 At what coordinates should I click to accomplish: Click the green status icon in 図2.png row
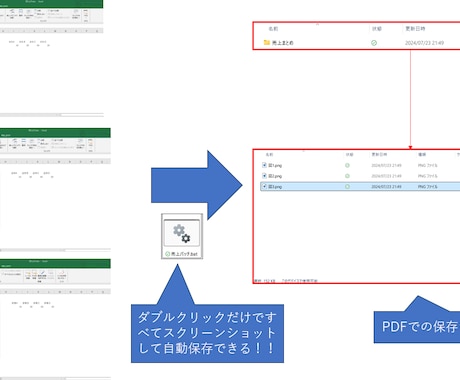click(347, 176)
